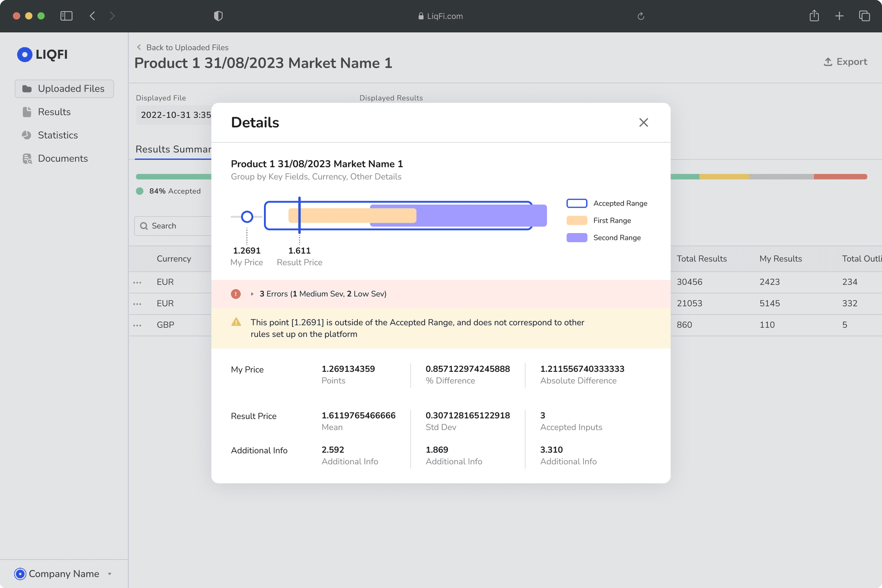The width and height of the screenshot is (882, 588).
Task: Click the Search input field
Action: click(x=173, y=226)
